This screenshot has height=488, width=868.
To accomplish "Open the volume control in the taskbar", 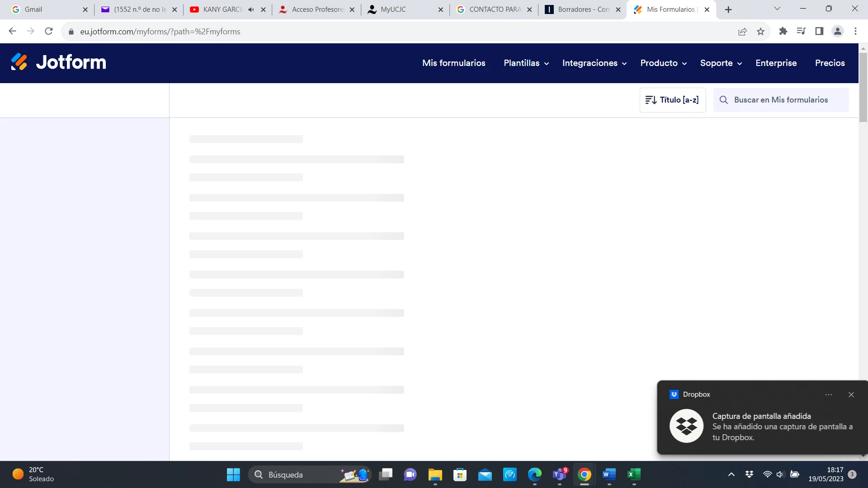I will point(781,474).
